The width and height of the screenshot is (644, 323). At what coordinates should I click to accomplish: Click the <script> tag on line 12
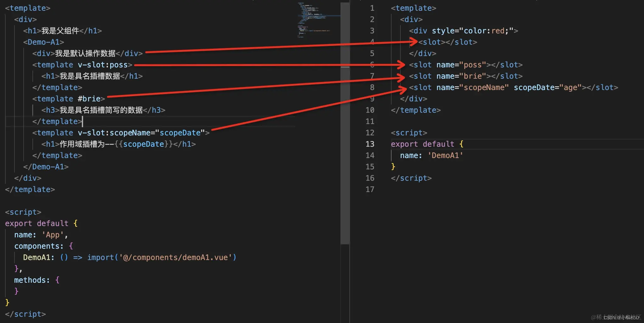tap(409, 133)
